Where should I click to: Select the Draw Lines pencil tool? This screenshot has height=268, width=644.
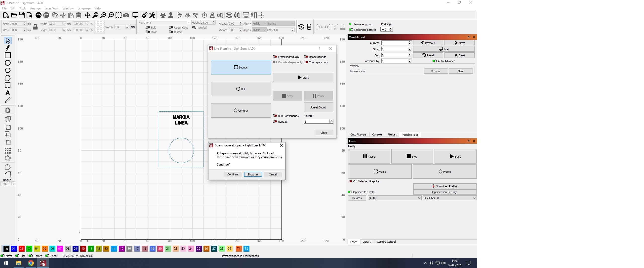7,48
